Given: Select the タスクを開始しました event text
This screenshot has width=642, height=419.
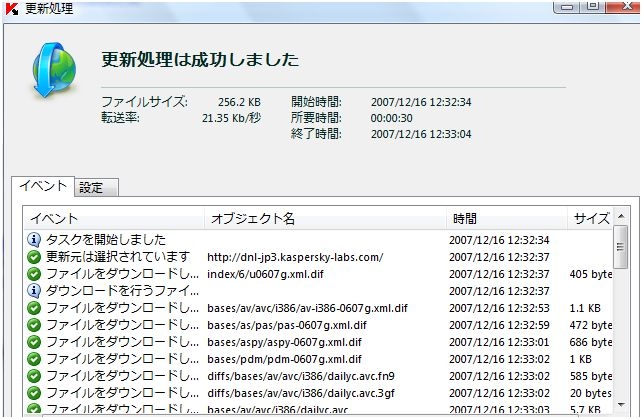Looking at the screenshot, I should [x=106, y=240].
